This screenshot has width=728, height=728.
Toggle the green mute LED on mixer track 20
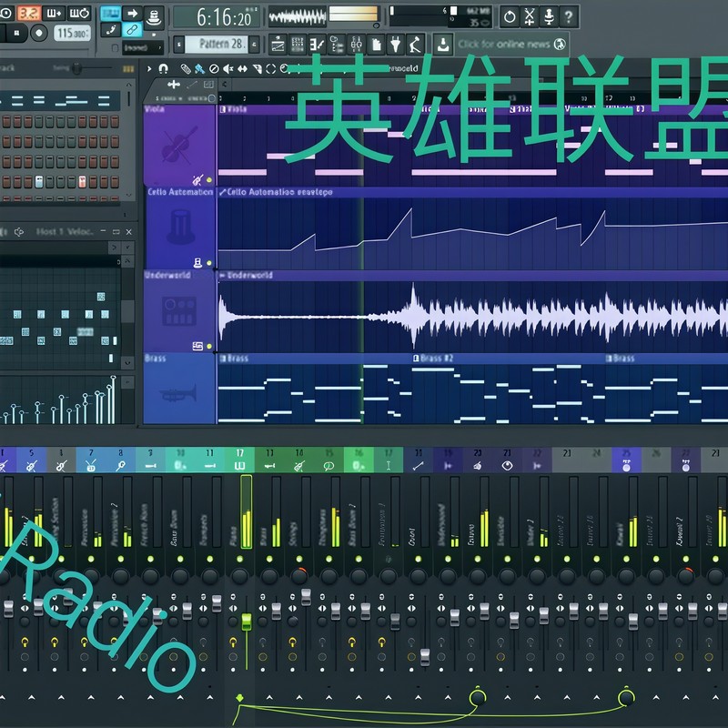(478, 559)
